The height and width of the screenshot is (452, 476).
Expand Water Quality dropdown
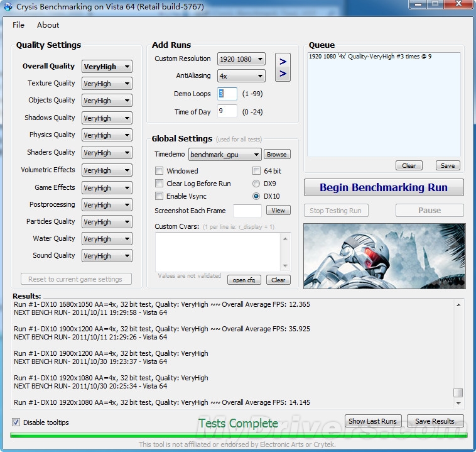[107, 239]
